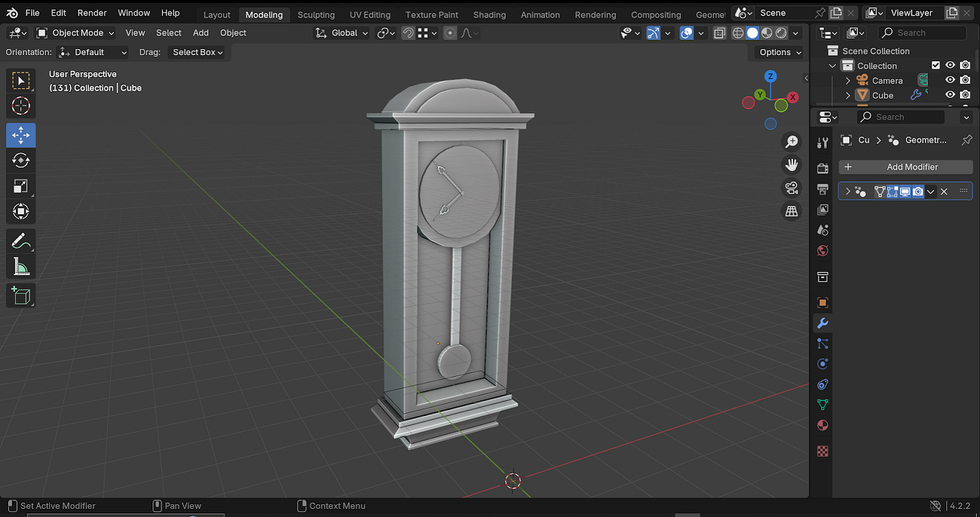
Task: Choose the Scale tool
Action: pyautogui.click(x=21, y=186)
